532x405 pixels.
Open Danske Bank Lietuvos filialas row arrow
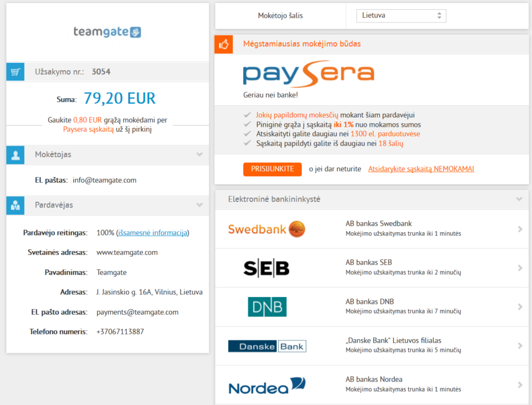pos(520,346)
